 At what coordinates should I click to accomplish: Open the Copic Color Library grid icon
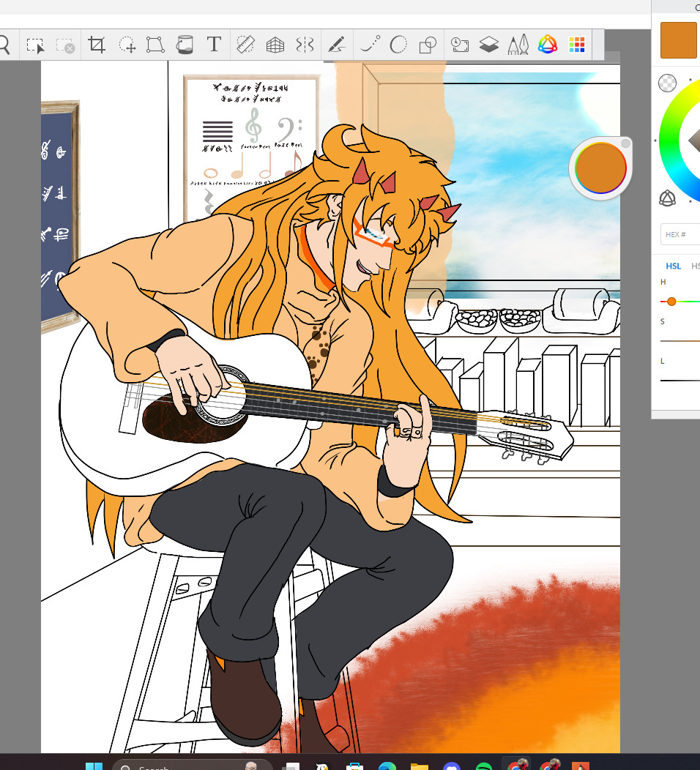pyautogui.click(x=577, y=45)
